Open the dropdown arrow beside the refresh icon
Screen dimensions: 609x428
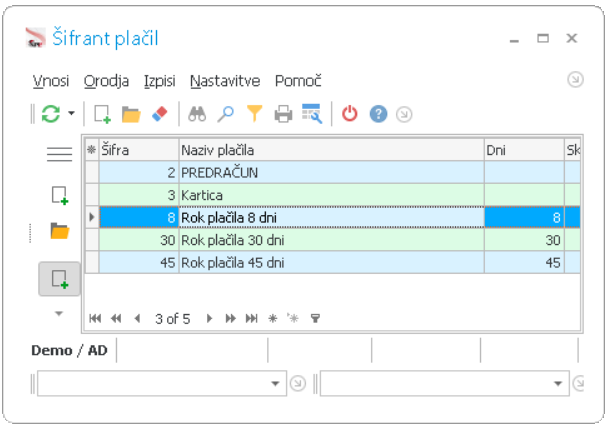71,113
